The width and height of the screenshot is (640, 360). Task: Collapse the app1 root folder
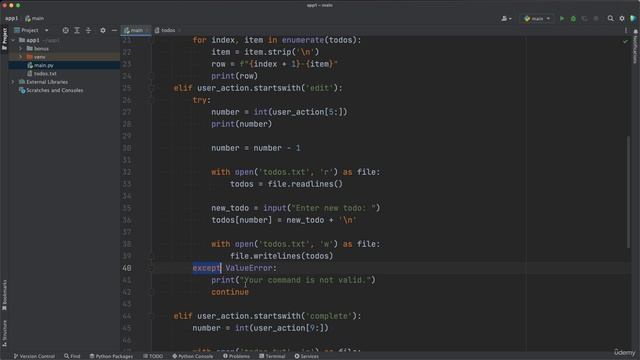point(13,40)
